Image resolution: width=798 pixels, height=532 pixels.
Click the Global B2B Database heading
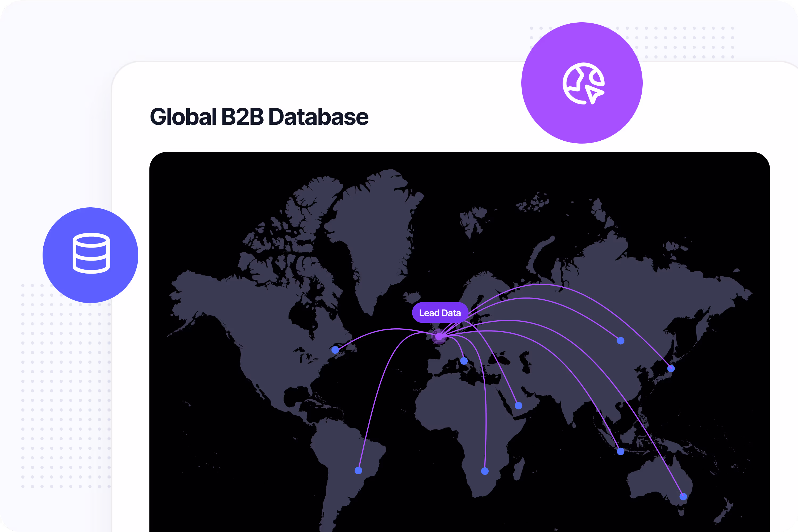click(x=259, y=117)
